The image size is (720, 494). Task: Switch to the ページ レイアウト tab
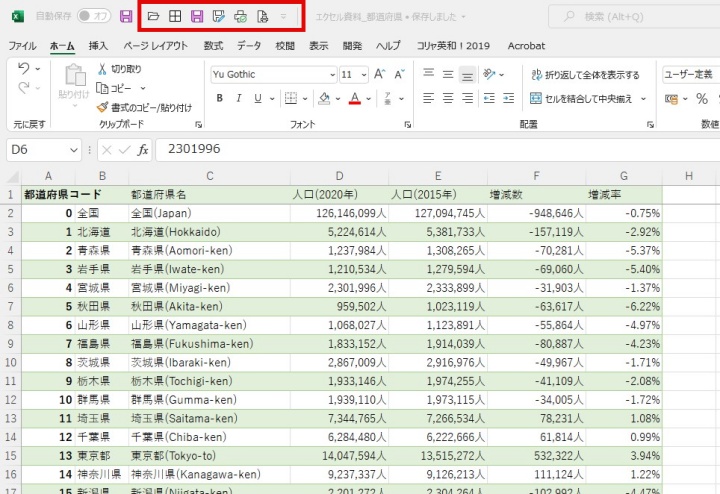[156, 46]
